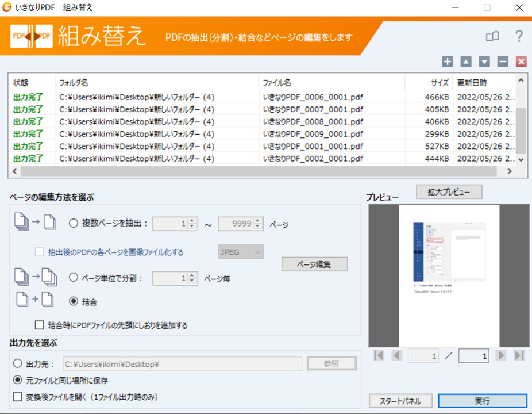532x414 pixels.
Task: Select file いきなりPDF_0008_0001.pdf row
Action: (261, 121)
